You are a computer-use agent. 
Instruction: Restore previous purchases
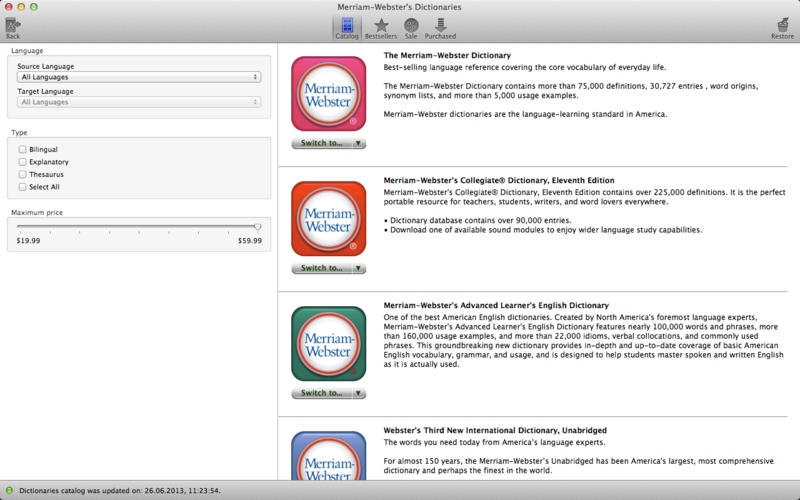pos(782,28)
